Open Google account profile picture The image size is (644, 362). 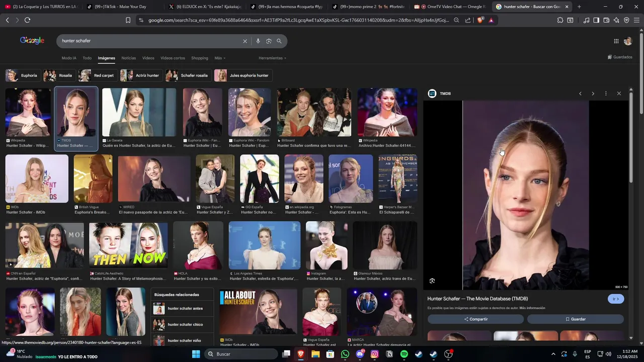pyautogui.click(x=628, y=41)
